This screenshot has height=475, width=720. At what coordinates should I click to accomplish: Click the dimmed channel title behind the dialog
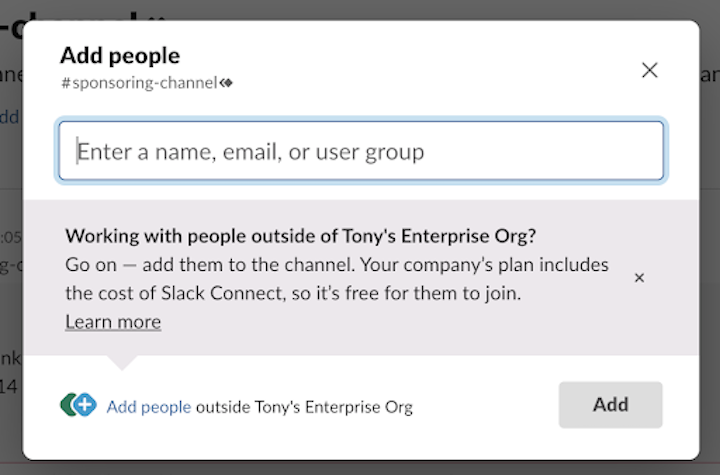[90, 10]
